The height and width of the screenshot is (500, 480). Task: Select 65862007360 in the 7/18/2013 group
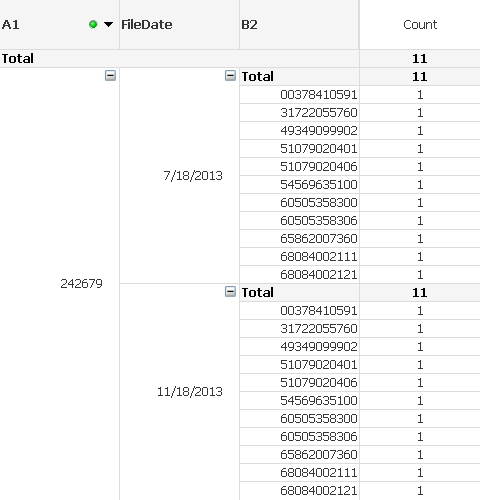[319, 239]
